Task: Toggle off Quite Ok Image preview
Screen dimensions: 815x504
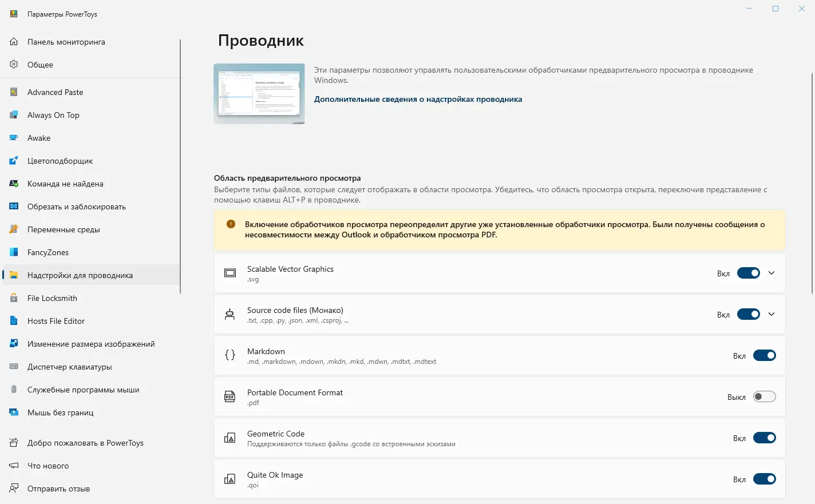Action: [764, 479]
